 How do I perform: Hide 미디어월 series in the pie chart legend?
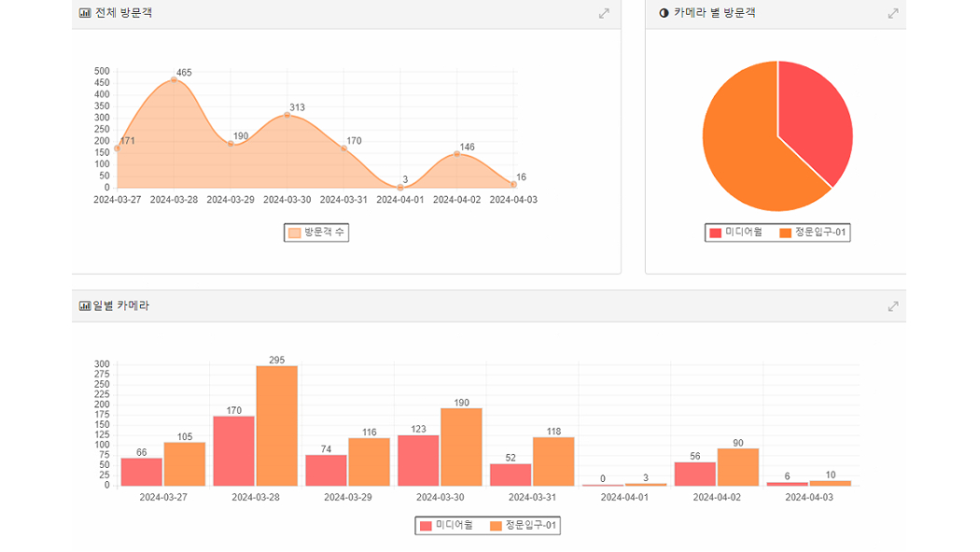[x=735, y=233]
